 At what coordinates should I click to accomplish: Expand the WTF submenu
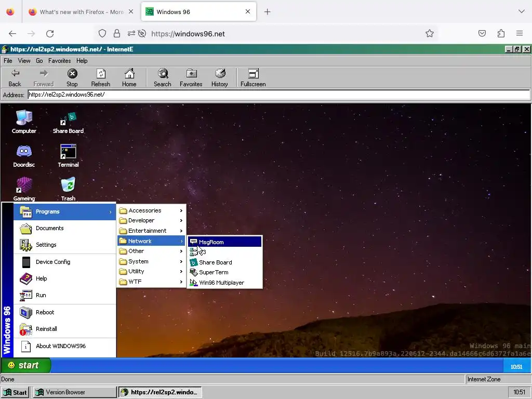[151, 282]
